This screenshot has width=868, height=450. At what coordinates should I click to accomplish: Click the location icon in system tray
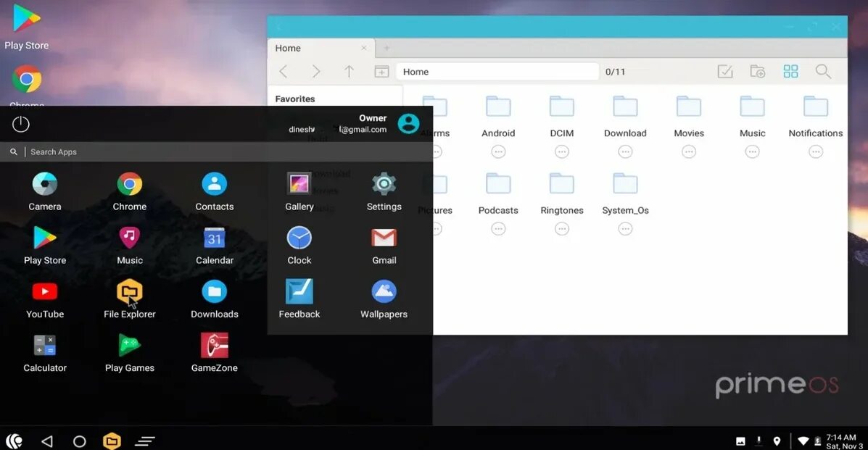777,441
